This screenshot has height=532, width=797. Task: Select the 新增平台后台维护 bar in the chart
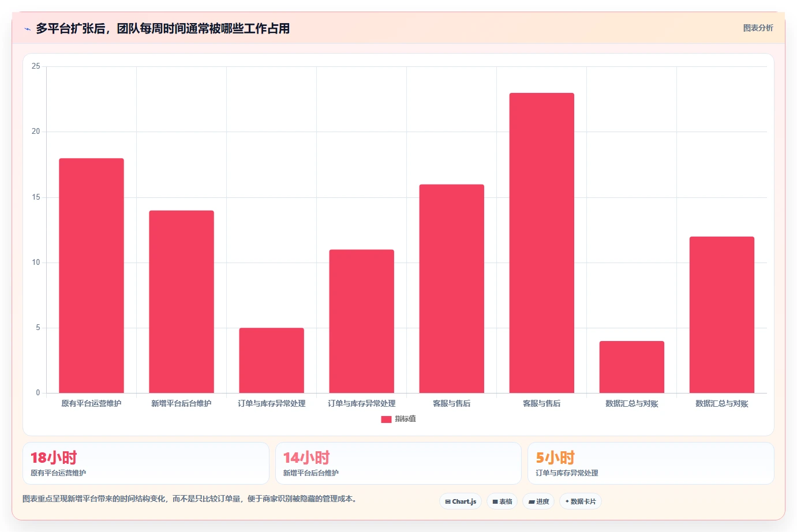181,302
